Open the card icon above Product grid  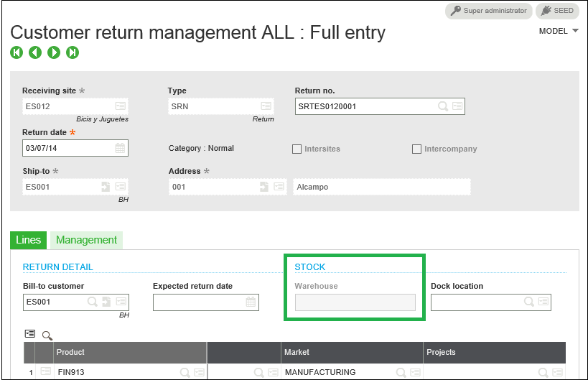[30, 333]
